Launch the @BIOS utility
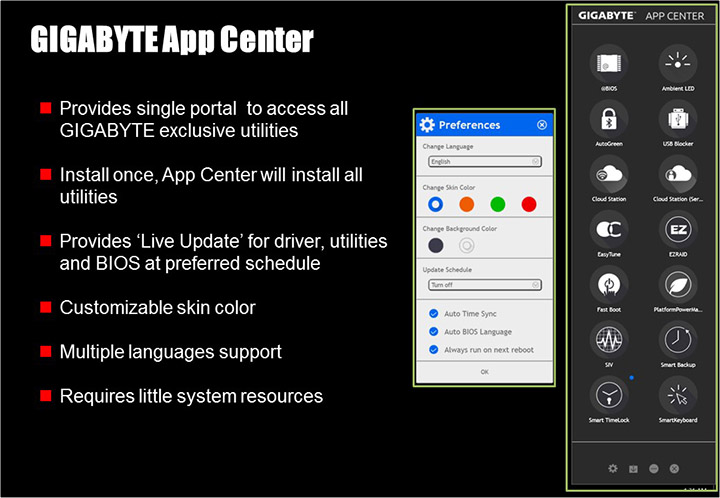Image resolution: width=720 pixels, height=498 pixels. click(609, 63)
